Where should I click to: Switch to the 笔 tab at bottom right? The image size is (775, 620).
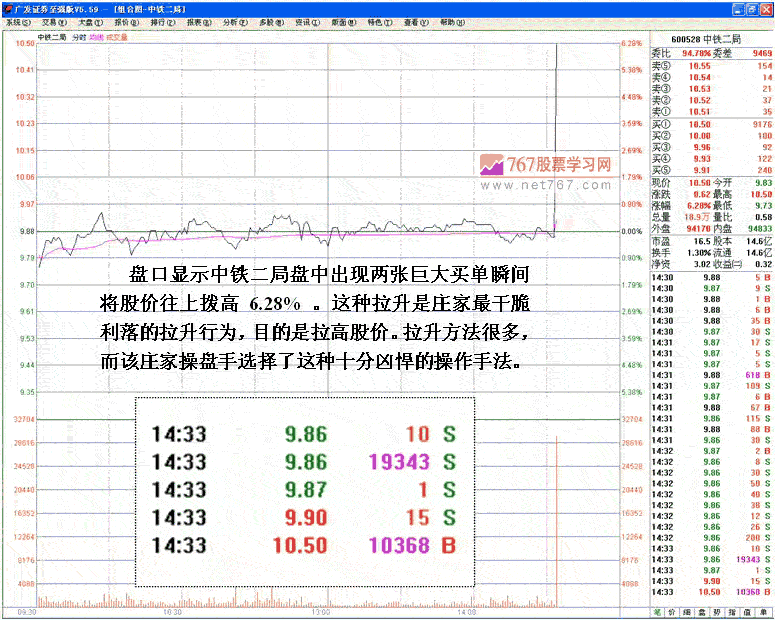(657, 609)
